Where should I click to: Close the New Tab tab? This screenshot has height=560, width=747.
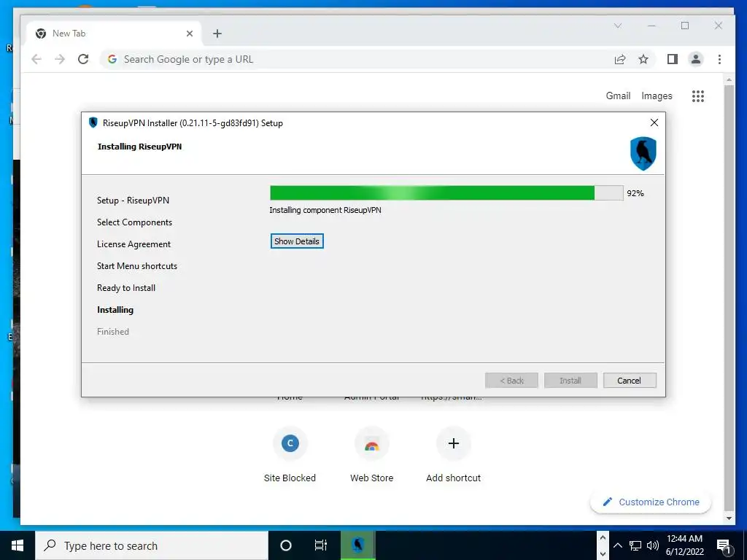tap(190, 34)
